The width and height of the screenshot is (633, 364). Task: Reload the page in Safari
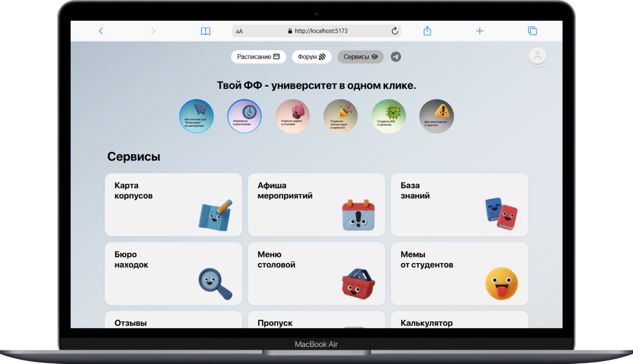coord(395,31)
